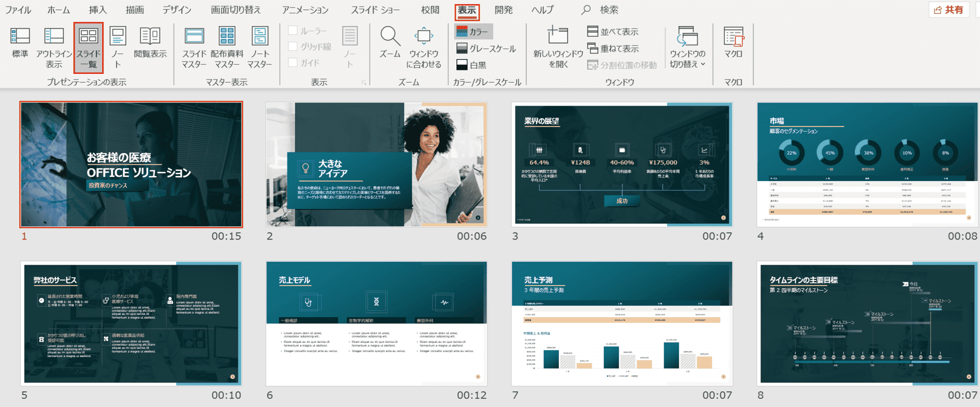
Task: Click slide 6 timing 00:12
Action: tap(472, 395)
